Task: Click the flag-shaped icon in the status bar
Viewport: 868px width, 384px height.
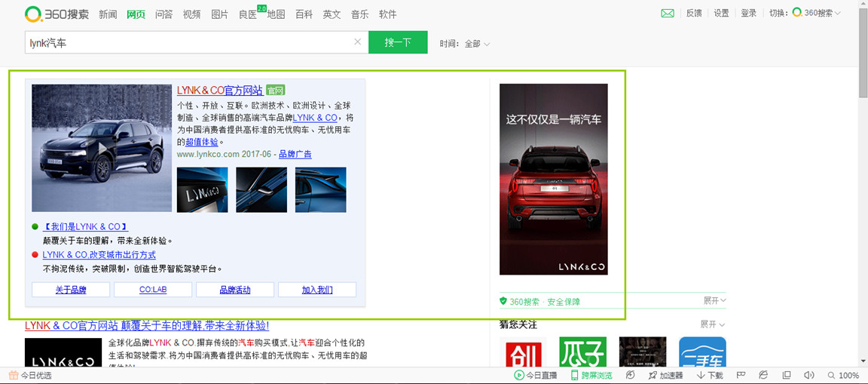Action: pos(740,375)
